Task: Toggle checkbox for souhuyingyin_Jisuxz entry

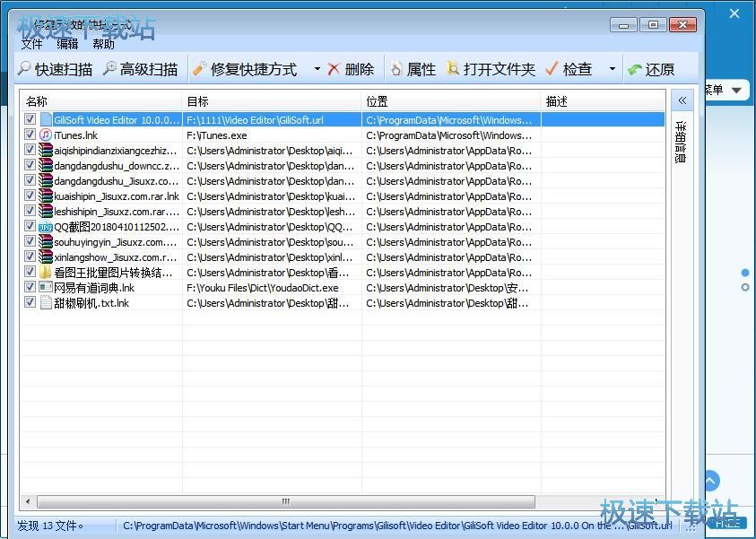Action: coord(30,241)
